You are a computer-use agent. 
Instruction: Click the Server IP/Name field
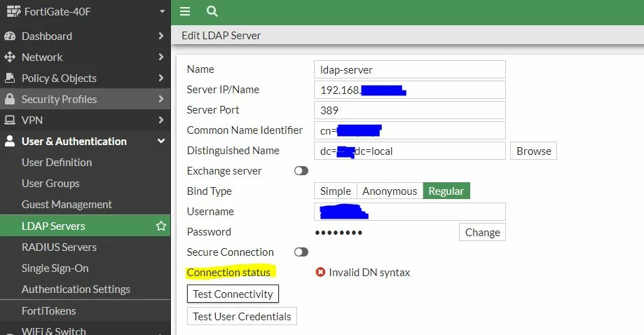[410, 90]
